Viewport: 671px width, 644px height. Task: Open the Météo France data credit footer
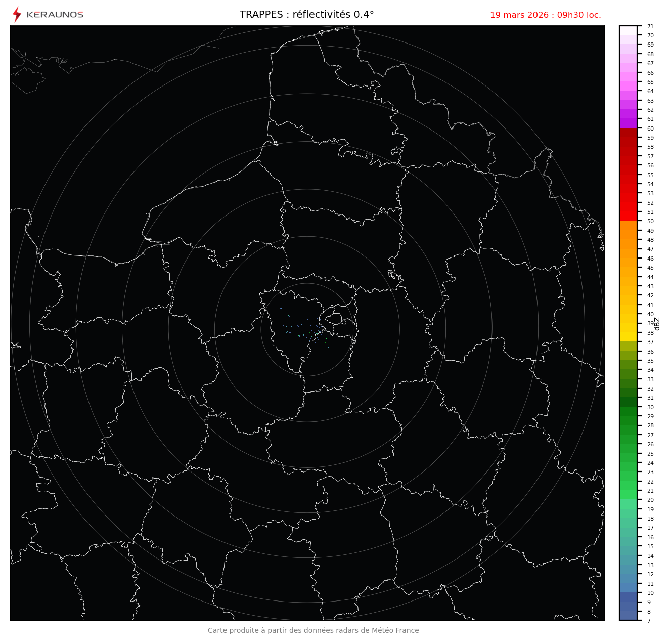pyautogui.click(x=313, y=630)
